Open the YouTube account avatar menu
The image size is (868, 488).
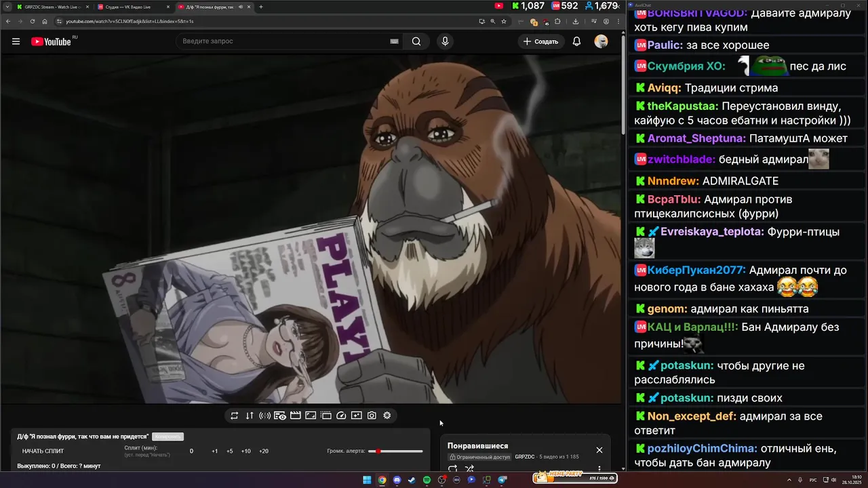point(601,41)
